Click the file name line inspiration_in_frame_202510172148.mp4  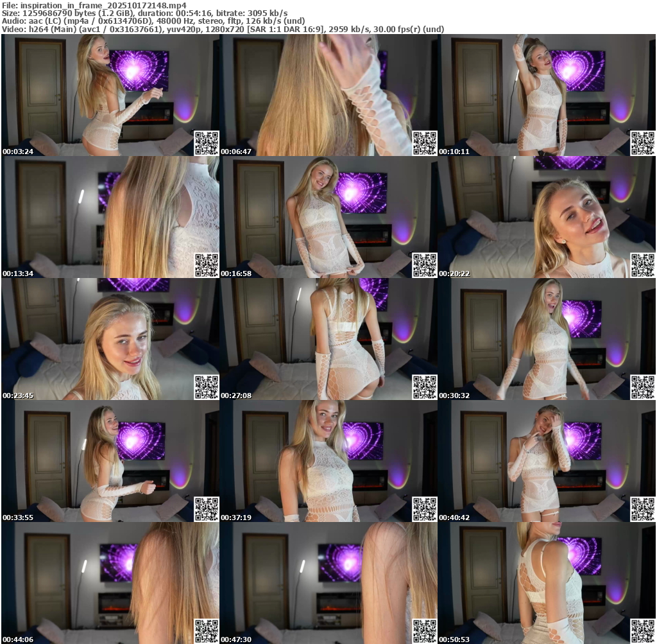pos(94,5)
